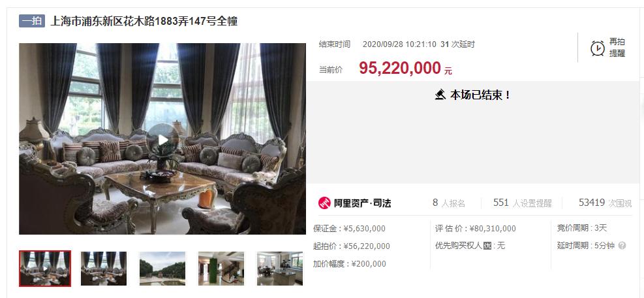Click the 53419 次围观 view count
This screenshot has width=644, height=298.
point(606,203)
